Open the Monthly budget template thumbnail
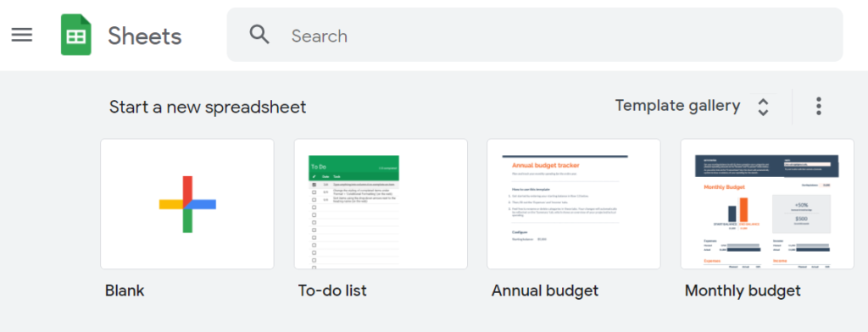Screen dimensions: 868x332 pos(767,204)
